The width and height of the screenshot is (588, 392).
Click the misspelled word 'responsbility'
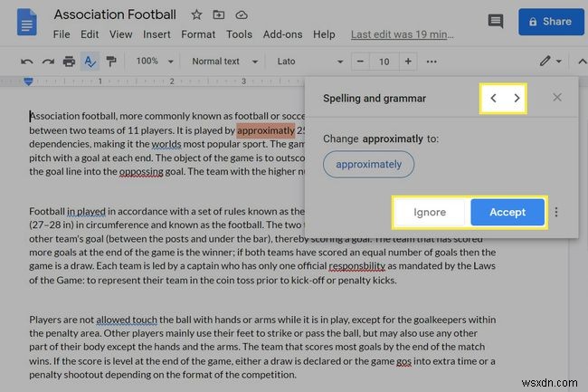coord(357,266)
